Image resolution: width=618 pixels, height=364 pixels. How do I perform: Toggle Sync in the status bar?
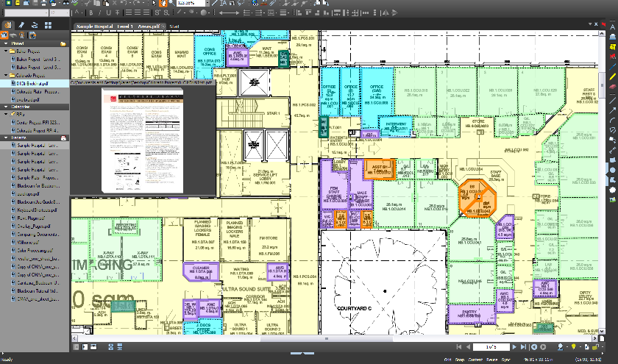[x=505, y=360]
